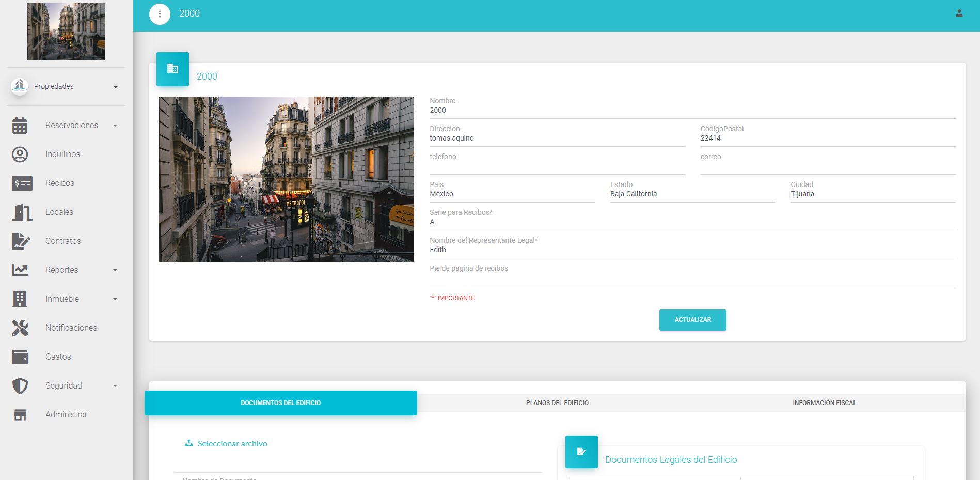Screen dimensions: 980x480
Task: Click the Reservaciones calendar icon
Action: (20, 126)
